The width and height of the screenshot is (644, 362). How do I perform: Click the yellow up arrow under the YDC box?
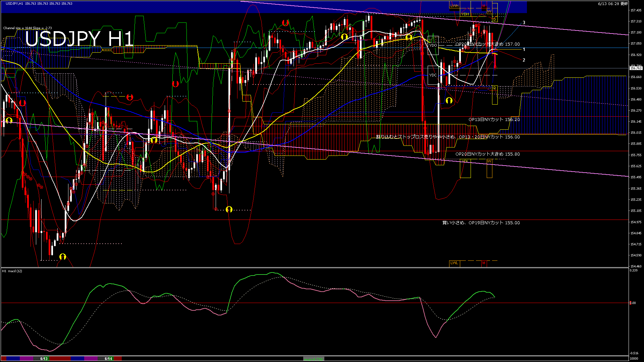[449, 100]
